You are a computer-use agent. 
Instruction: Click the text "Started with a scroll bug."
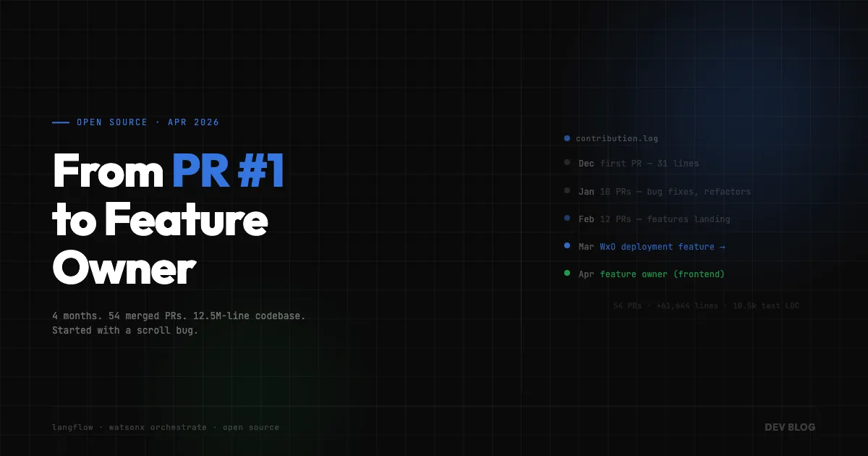pos(125,331)
